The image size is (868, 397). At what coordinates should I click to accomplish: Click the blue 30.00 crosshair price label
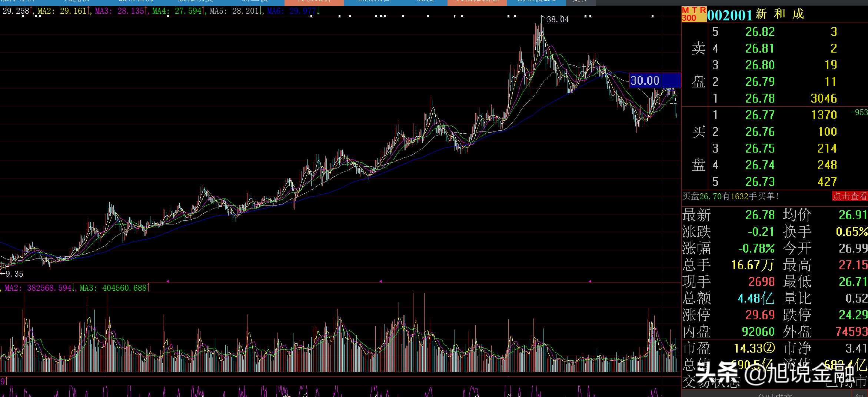coord(655,80)
